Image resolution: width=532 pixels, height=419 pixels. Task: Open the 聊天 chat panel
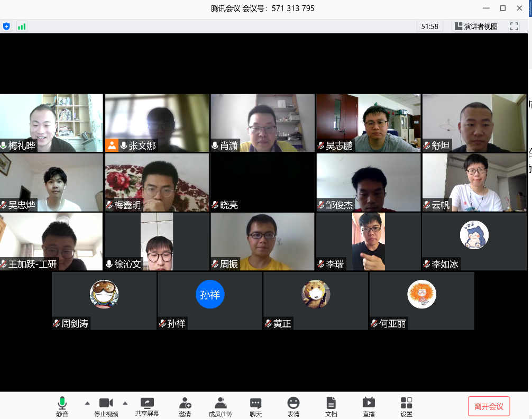click(x=255, y=406)
